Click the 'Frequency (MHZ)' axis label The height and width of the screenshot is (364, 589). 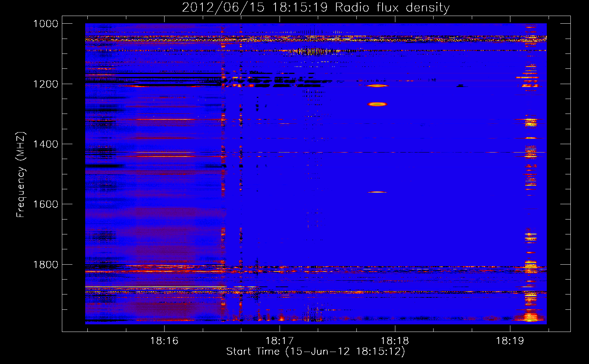pos(21,175)
